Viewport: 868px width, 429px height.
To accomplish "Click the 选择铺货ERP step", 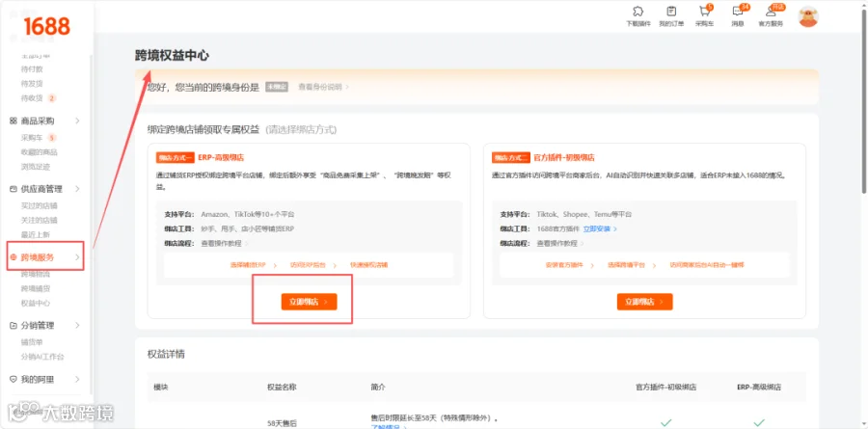I will point(248,265).
